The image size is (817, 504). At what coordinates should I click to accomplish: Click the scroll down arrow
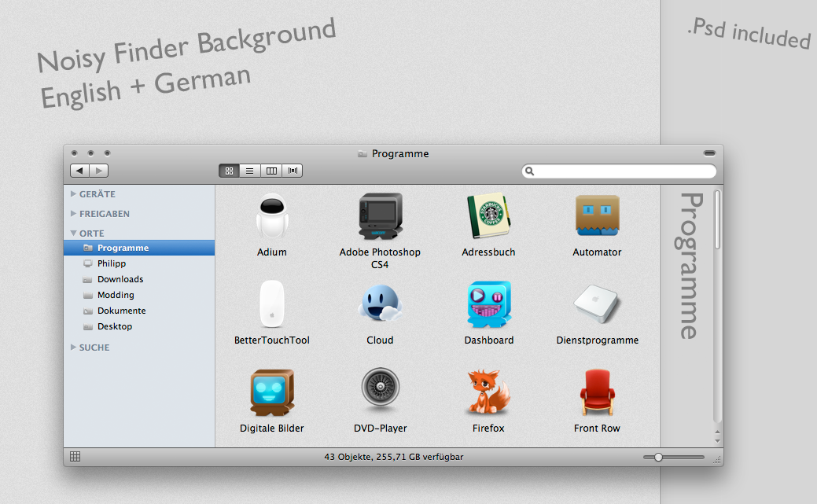point(717,441)
